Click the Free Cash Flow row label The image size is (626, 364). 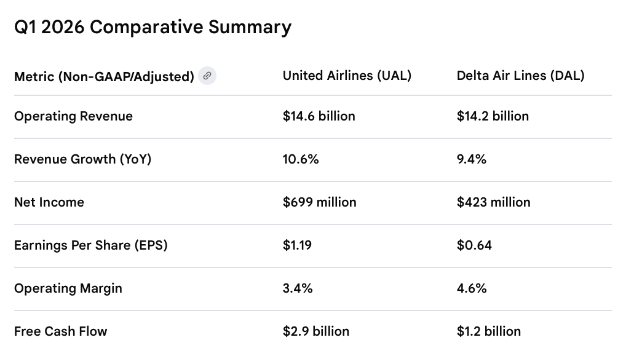coord(61,331)
